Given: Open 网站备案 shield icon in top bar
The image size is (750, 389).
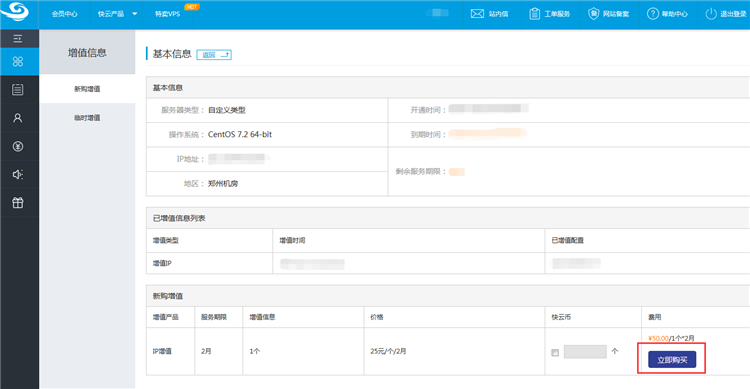Looking at the screenshot, I should [608, 14].
